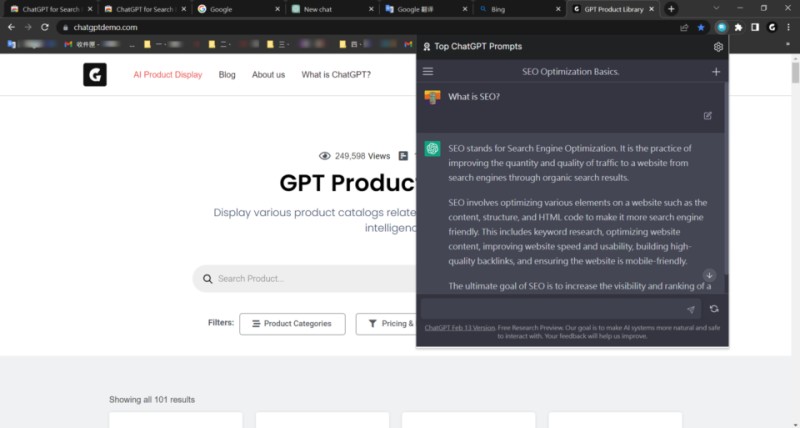
Task: Close the Bing tab
Action: pyautogui.click(x=558, y=9)
